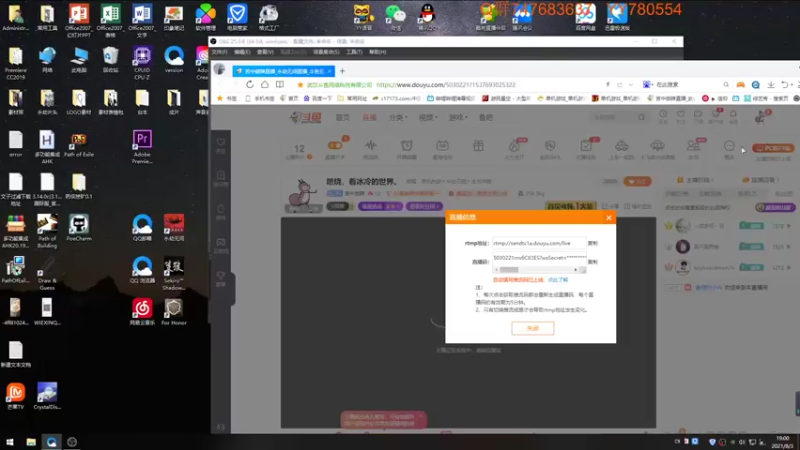The width and height of the screenshot is (800, 450).
Task: Click the douyu.com address bar URL
Action: coord(446,85)
